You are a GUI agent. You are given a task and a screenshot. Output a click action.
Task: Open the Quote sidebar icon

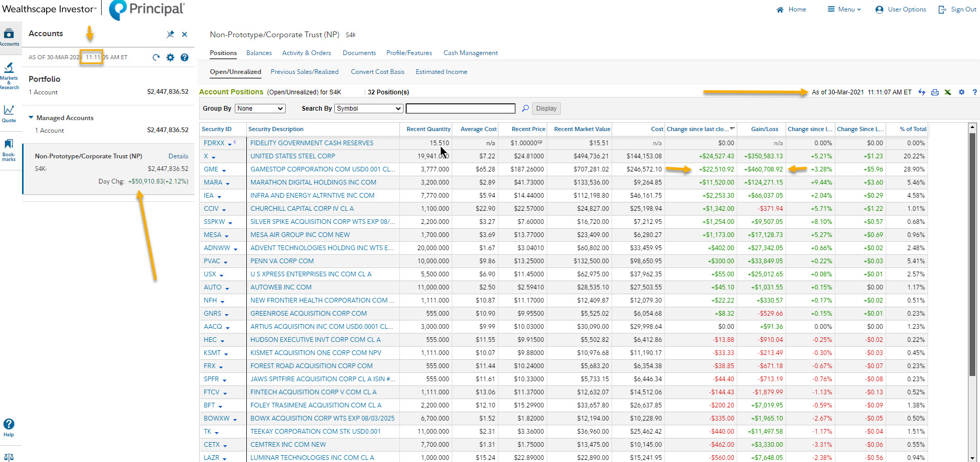pyautogui.click(x=9, y=114)
